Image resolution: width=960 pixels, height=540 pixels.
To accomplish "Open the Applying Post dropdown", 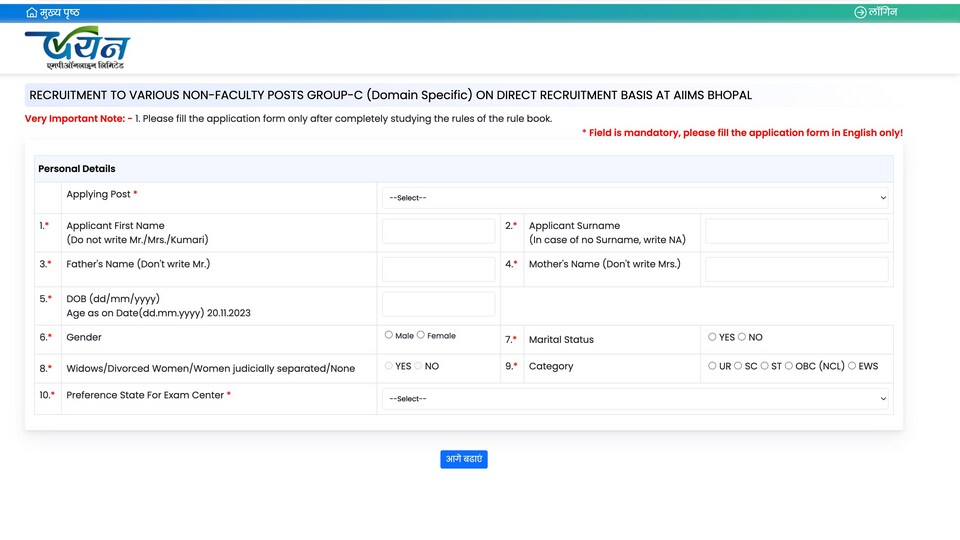I will (635, 198).
